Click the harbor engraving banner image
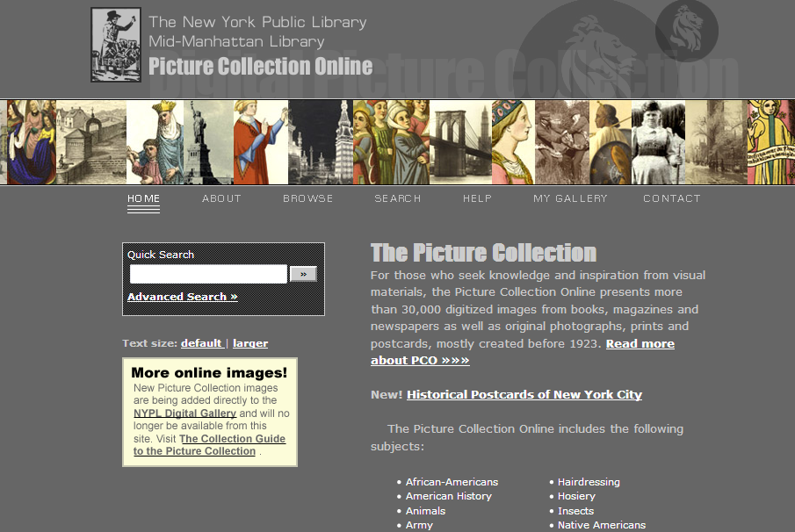The width and height of the screenshot is (795, 532). click(x=91, y=142)
